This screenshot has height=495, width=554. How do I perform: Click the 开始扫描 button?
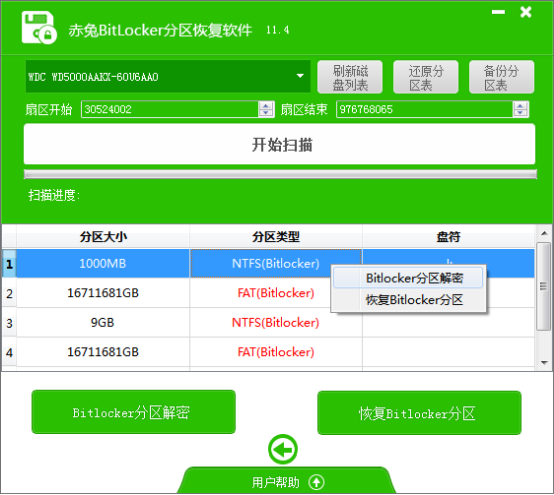(279, 144)
